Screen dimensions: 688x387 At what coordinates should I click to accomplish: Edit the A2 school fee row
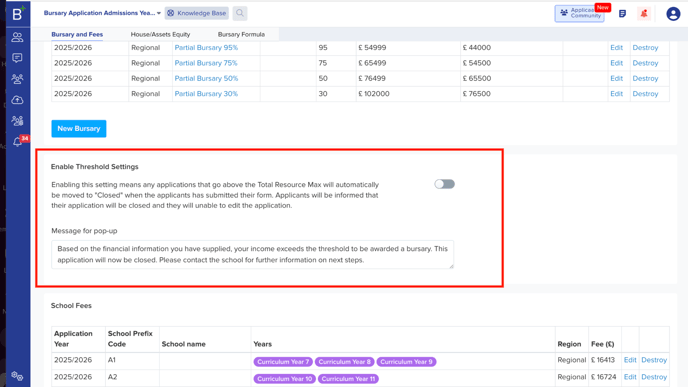[630, 377]
